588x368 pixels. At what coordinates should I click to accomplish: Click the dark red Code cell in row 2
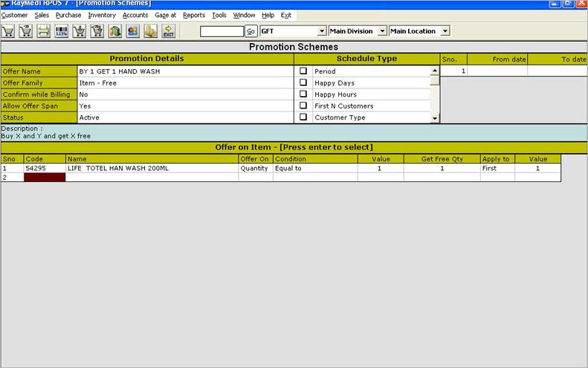pyautogui.click(x=45, y=178)
